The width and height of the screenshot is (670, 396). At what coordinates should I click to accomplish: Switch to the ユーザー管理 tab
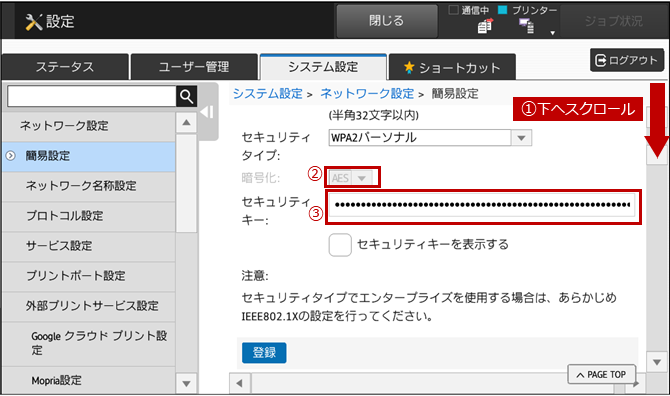point(194,67)
